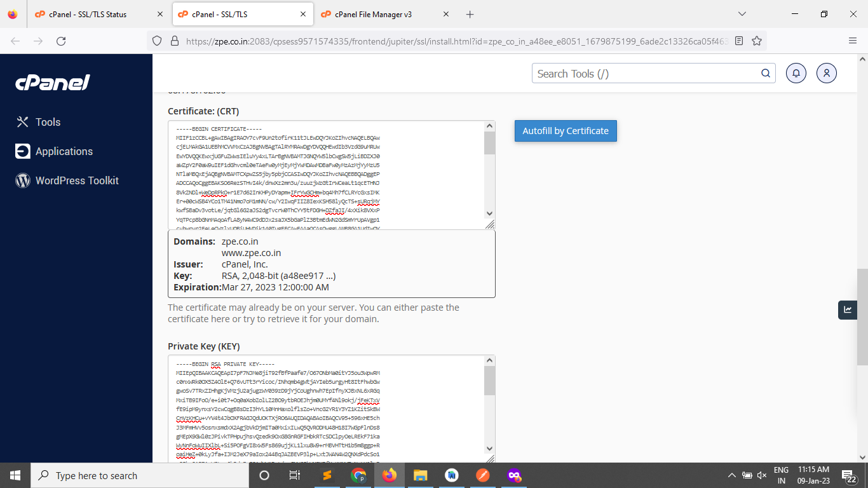Open the user account icon menu
The width and height of the screenshot is (868, 488).
click(826, 74)
